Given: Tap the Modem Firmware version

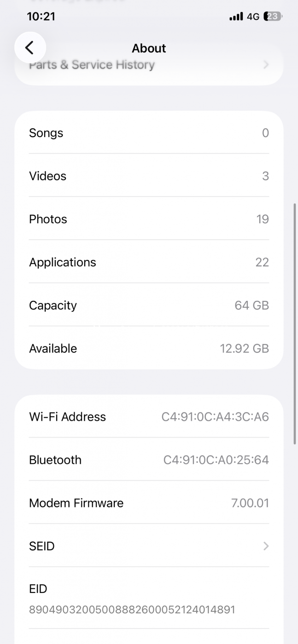Looking at the screenshot, I should click(x=250, y=503).
